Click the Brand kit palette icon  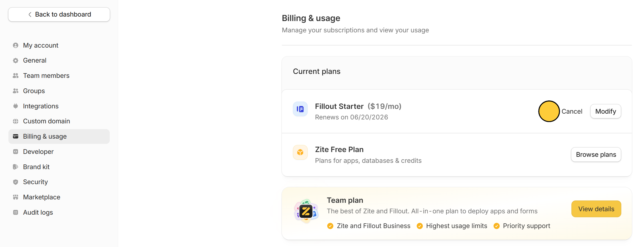point(16,167)
